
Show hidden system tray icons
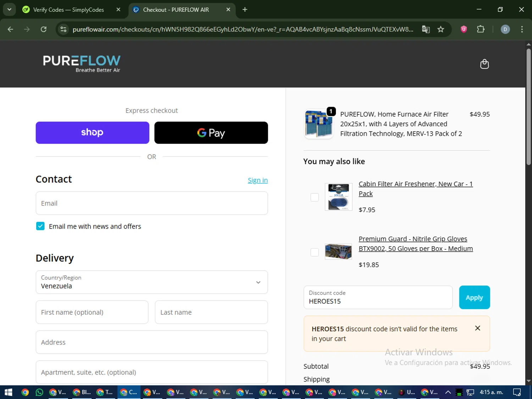pos(448,392)
